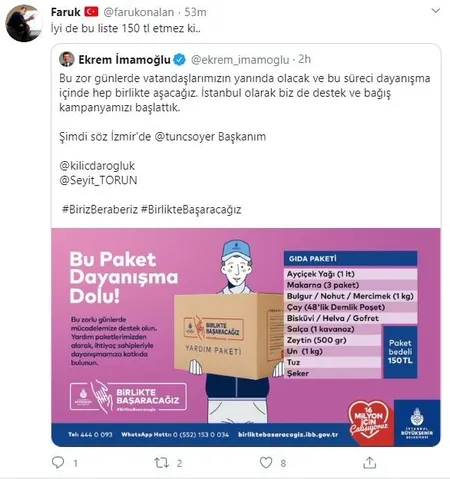Click the blue verified badge
Image resolution: width=450 pixels, height=479 pixels.
(180, 60)
